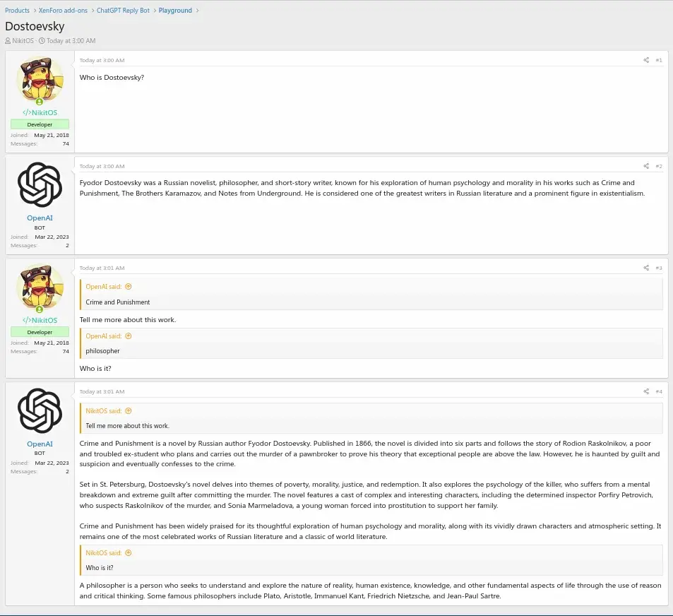This screenshot has height=616, width=673.
Task: Click OpenAI username in post #4
Action: [40, 444]
